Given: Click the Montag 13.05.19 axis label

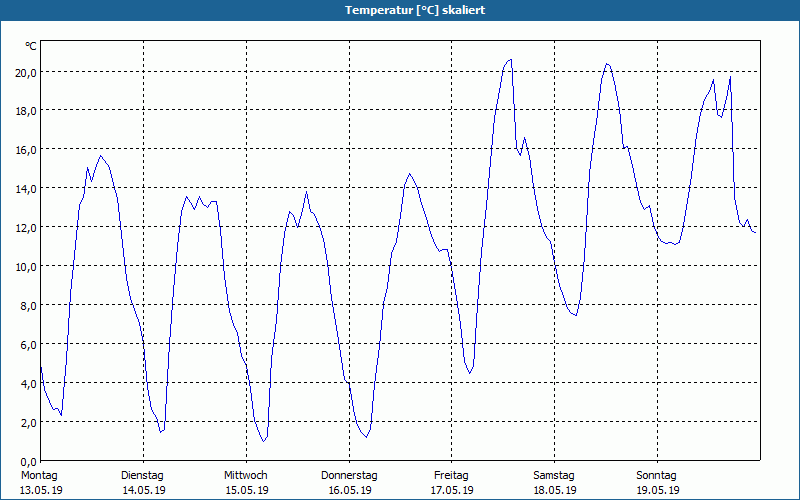Looking at the screenshot, I should (x=41, y=483).
